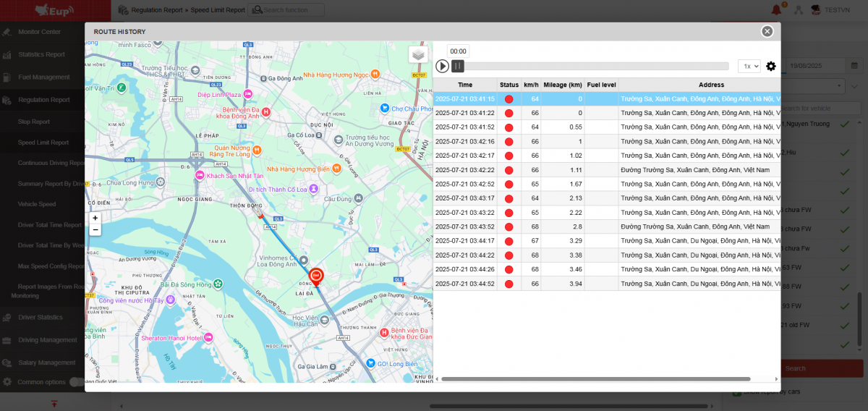Image resolution: width=868 pixels, height=411 pixels.
Task: Toggle checkmark beside 2.Hiu vehicle
Action: pos(844,152)
